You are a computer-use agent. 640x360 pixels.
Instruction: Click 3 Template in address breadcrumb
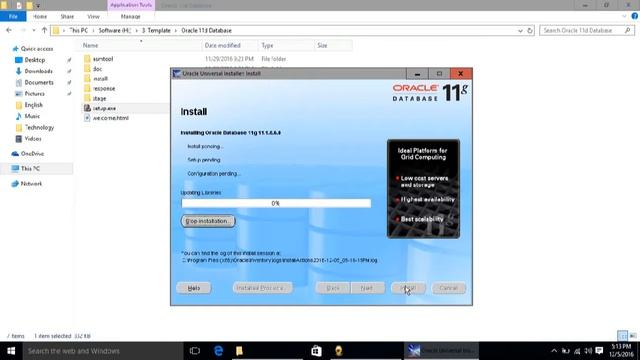[156, 31]
